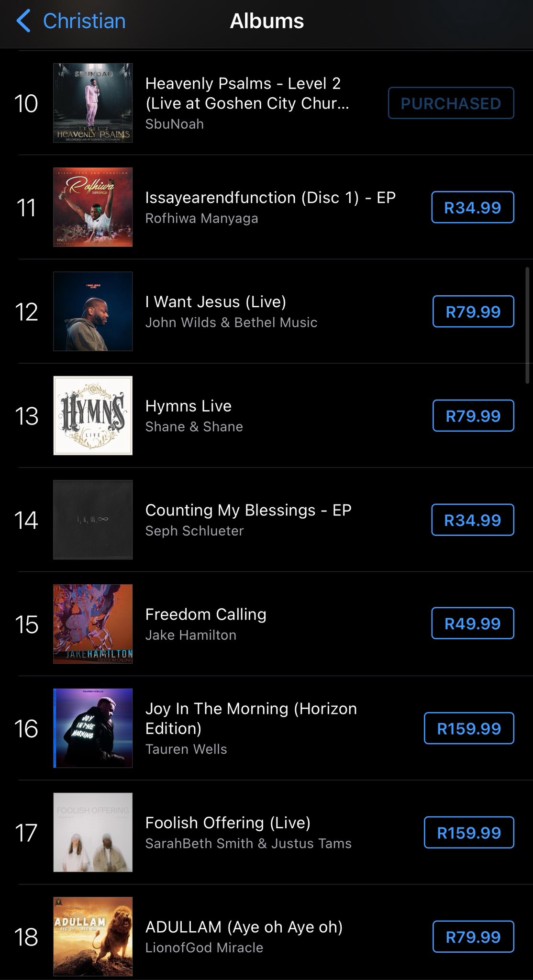Select Foolish Offering (Live) title

pos(228,823)
